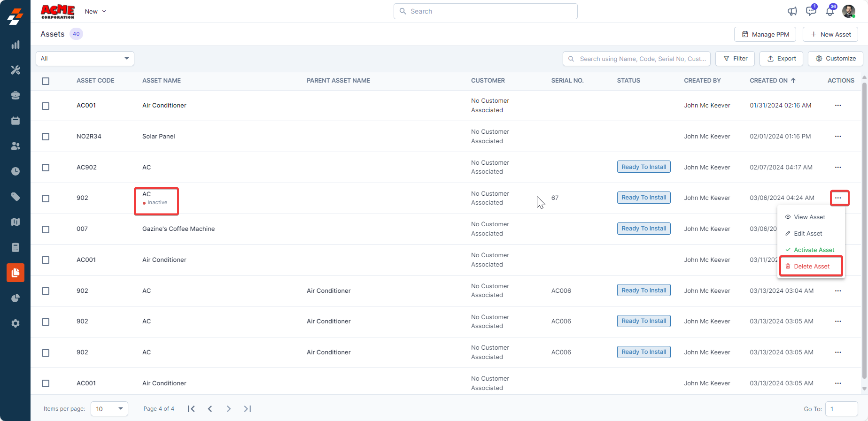
Task: Select the Gazine's Coffee Machine checkbox
Action: 46,230
